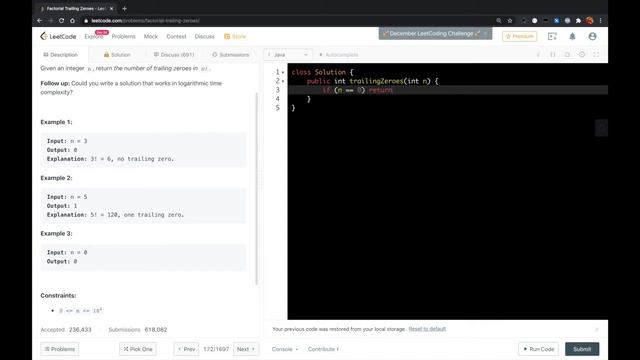
Task: Click the browser address bar URL
Action: [146, 20]
